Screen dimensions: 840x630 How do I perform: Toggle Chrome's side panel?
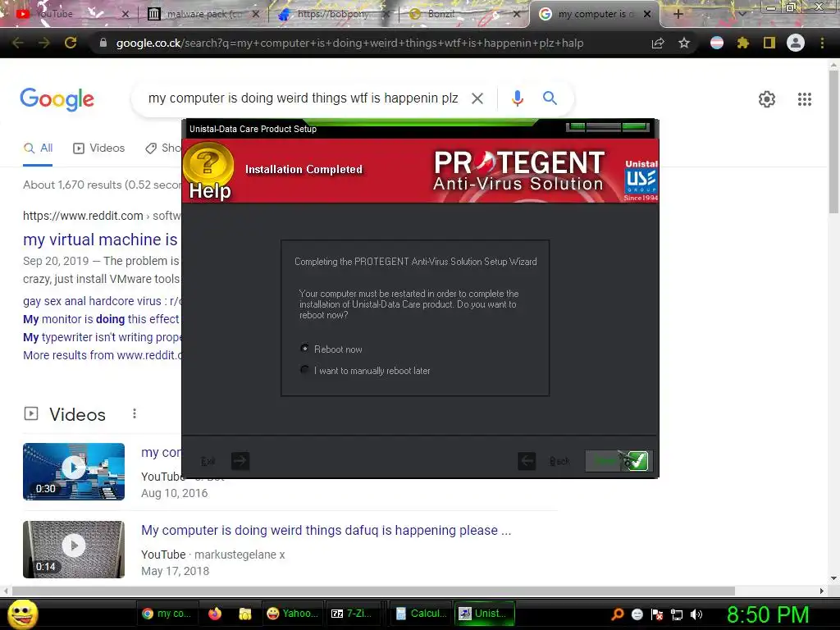769,43
